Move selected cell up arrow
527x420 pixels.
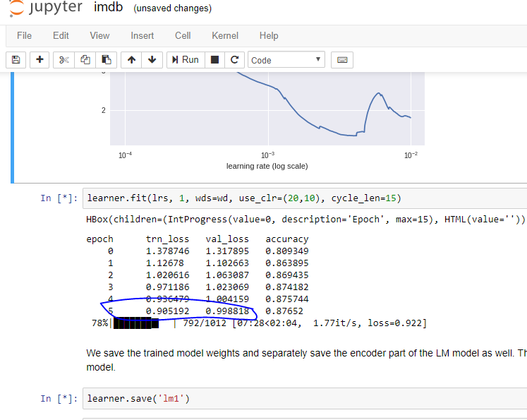click(131, 60)
